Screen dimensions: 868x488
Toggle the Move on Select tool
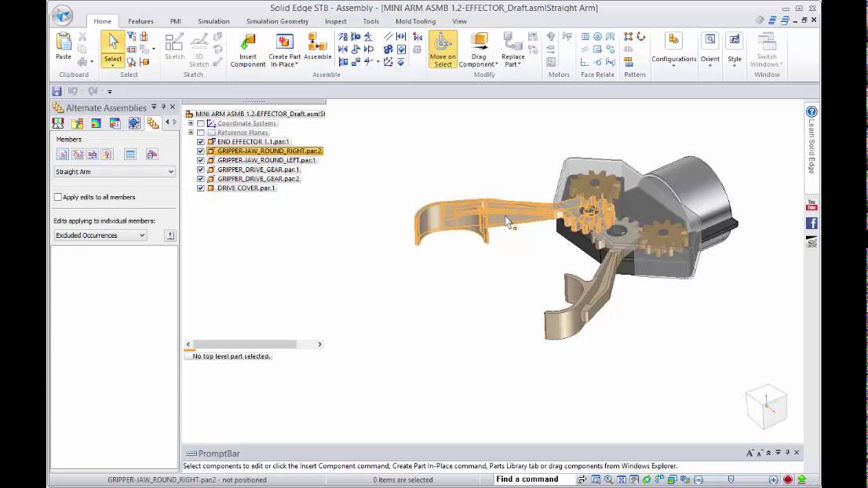(x=443, y=49)
